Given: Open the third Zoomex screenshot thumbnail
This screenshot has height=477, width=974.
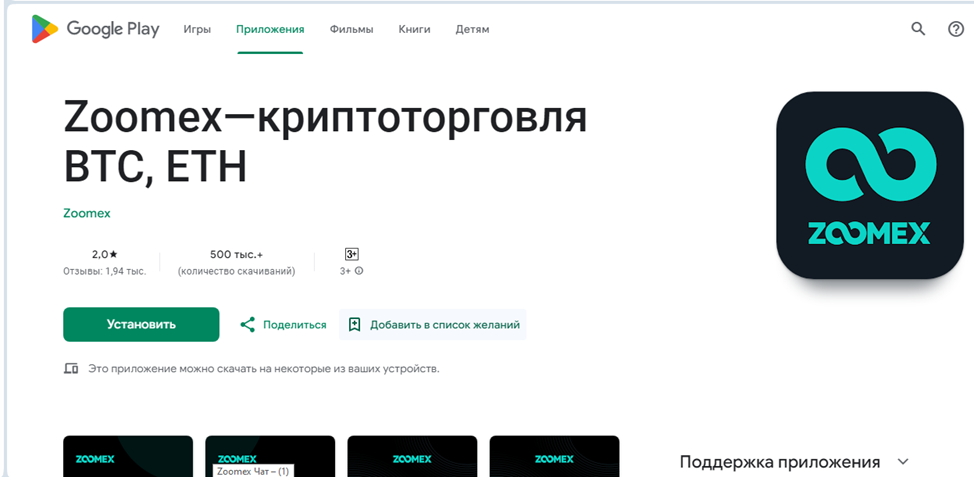Looking at the screenshot, I should 412,457.
